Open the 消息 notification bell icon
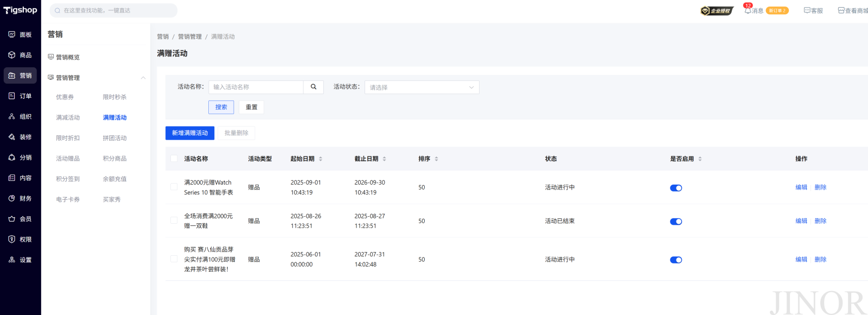The image size is (868, 315). coord(748,10)
